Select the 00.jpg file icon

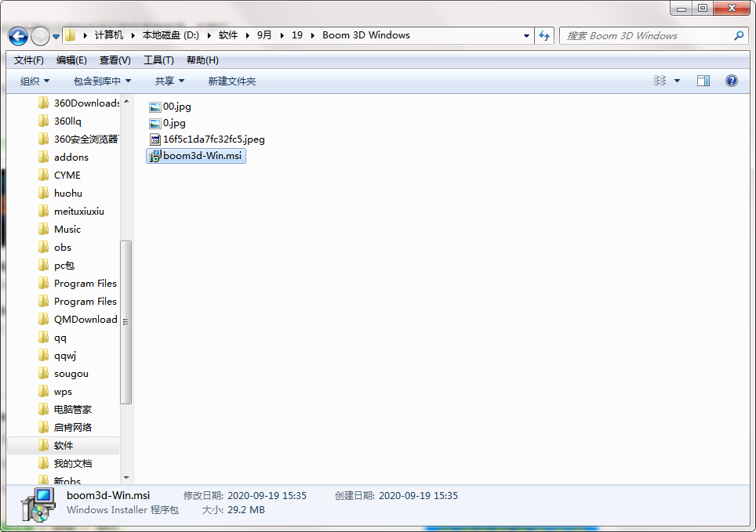coord(154,107)
